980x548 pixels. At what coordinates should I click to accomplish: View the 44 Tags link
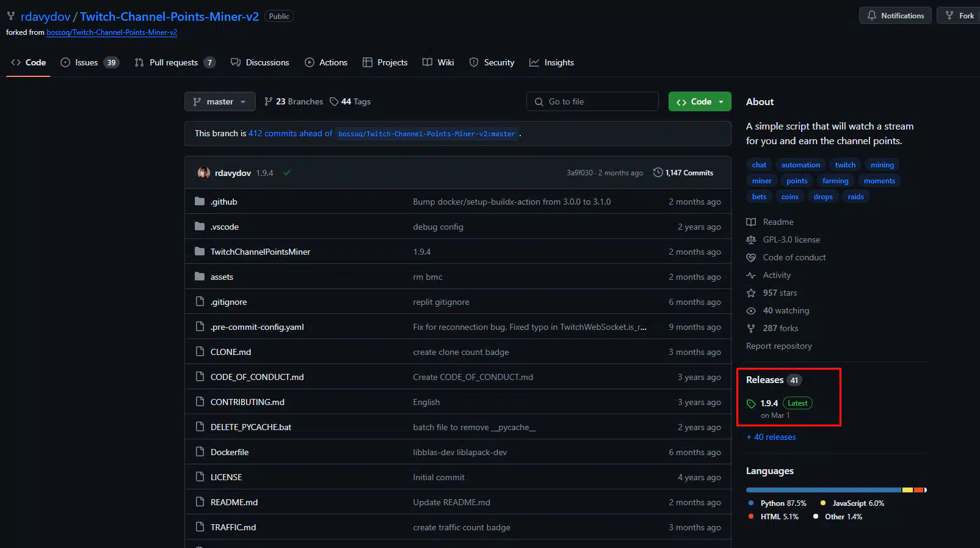pos(350,101)
